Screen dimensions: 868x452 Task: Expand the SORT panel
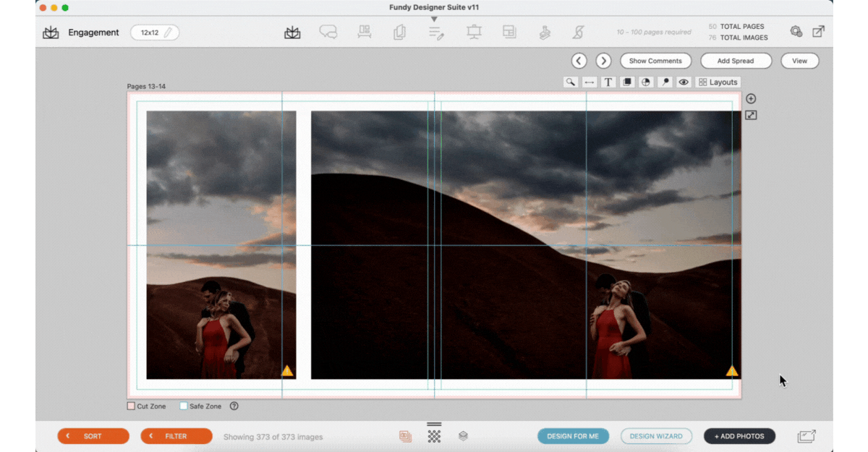pos(93,436)
